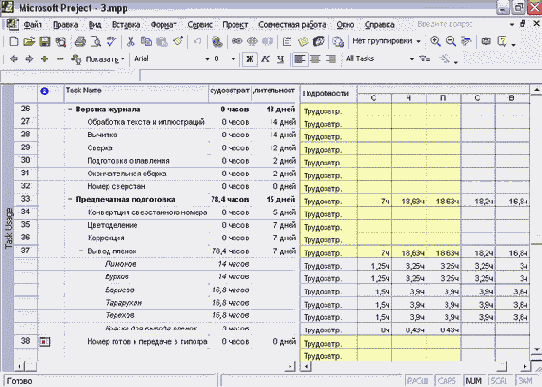Collapse the Предпечатная подготовка summary task
The height and width of the screenshot is (387, 542).
pos(70,199)
